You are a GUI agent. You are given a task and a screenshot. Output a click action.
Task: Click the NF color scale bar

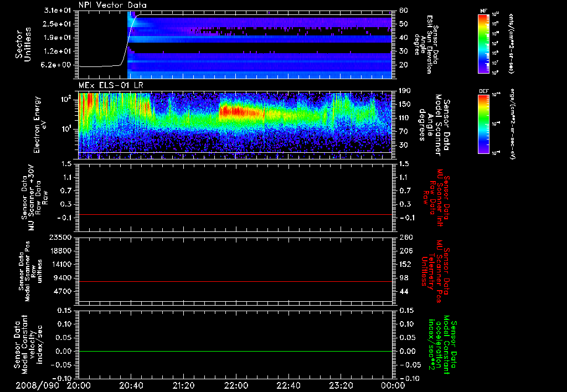coord(483,44)
